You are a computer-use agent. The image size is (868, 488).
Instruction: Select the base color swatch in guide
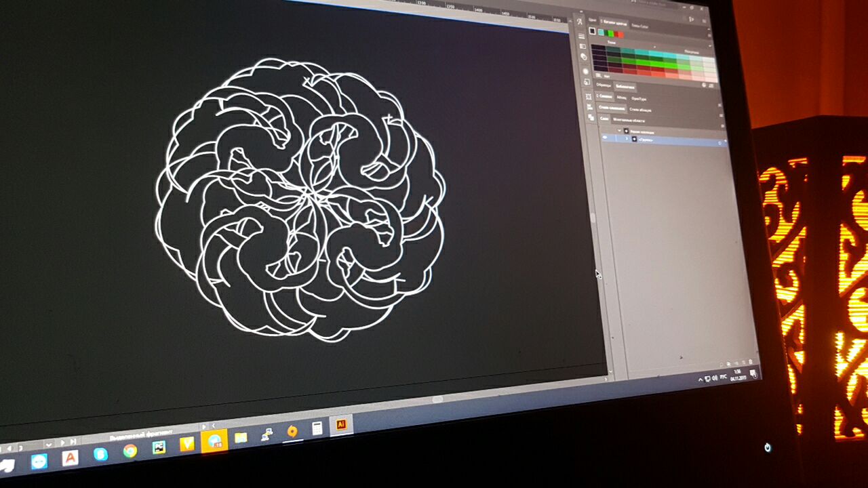pyautogui.click(x=592, y=31)
